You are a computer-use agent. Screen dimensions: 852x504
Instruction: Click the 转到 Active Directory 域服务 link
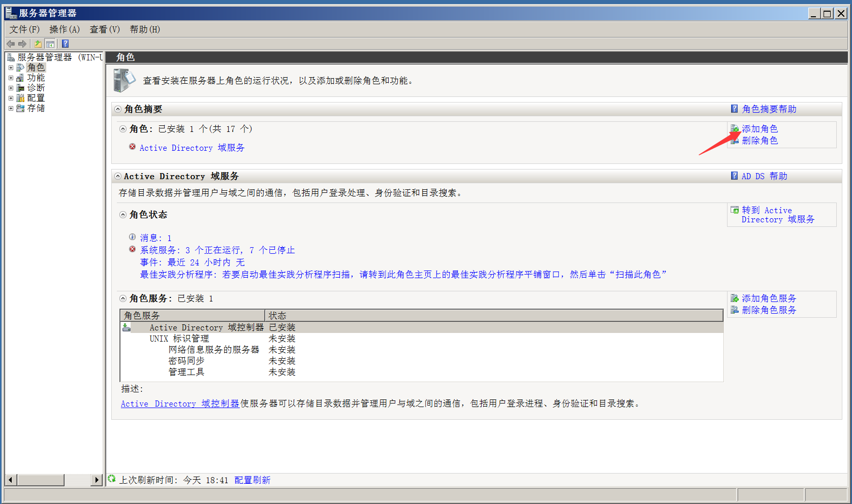[x=778, y=215]
